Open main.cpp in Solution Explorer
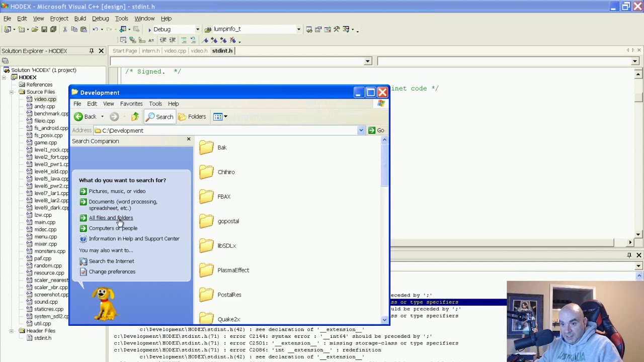This screenshot has width=644, height=362. [x=45, y=222]
